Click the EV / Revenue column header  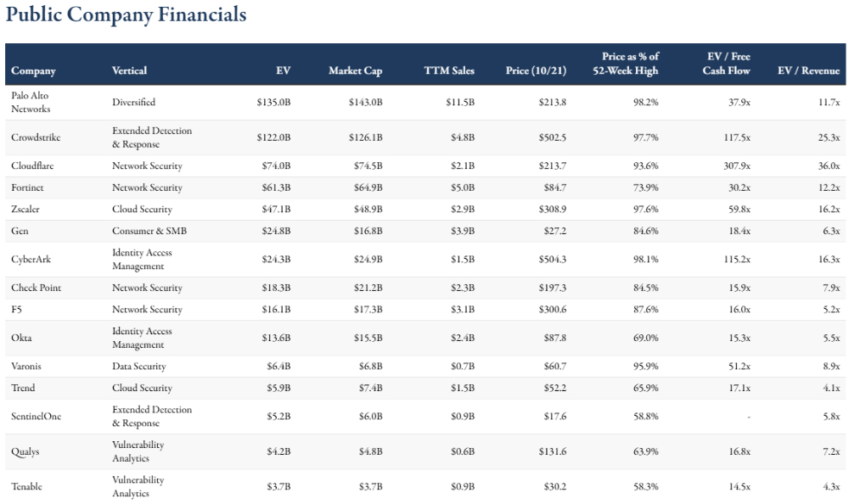(x=808, y=70)
